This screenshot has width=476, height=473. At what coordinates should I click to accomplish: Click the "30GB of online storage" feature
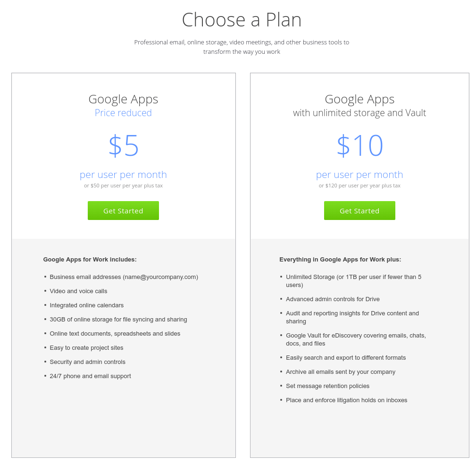coord(118,320)
